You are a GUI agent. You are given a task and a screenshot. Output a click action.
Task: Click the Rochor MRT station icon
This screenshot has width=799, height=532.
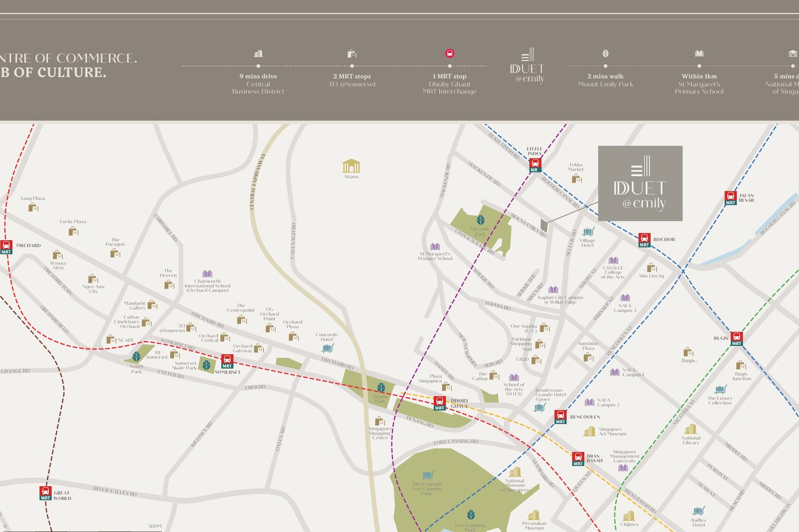coord(645,240)
